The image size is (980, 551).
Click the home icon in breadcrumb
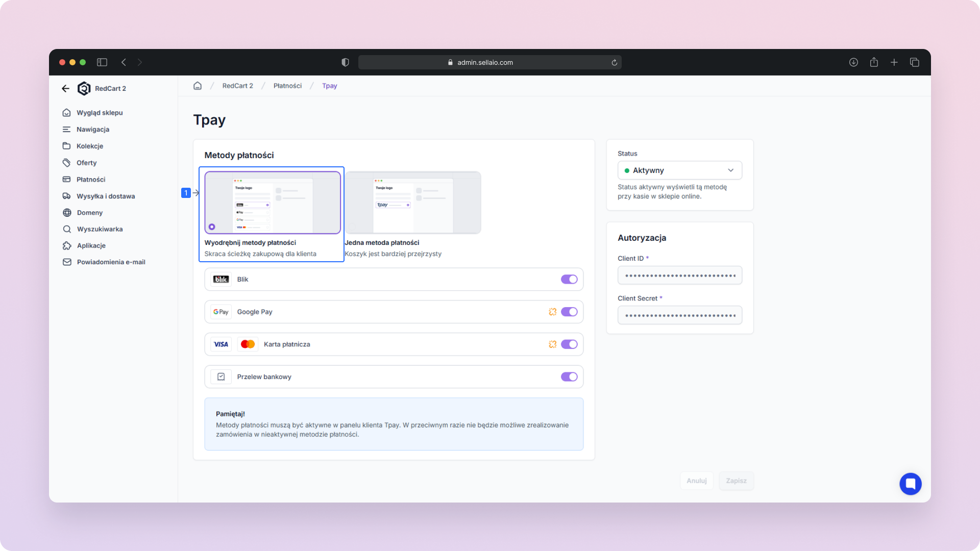click(198, 86)
